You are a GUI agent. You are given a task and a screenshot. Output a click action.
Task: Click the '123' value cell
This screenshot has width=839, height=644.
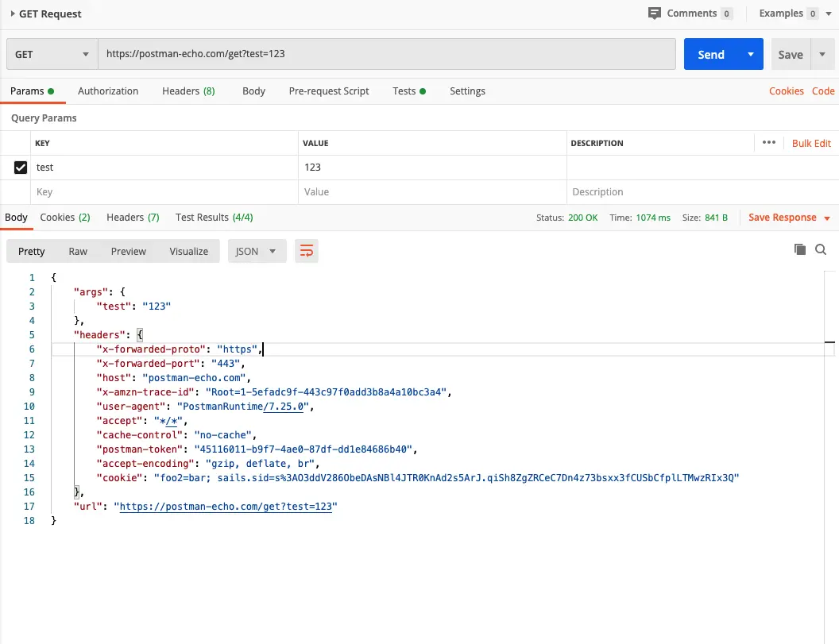[x=432, y=168]
